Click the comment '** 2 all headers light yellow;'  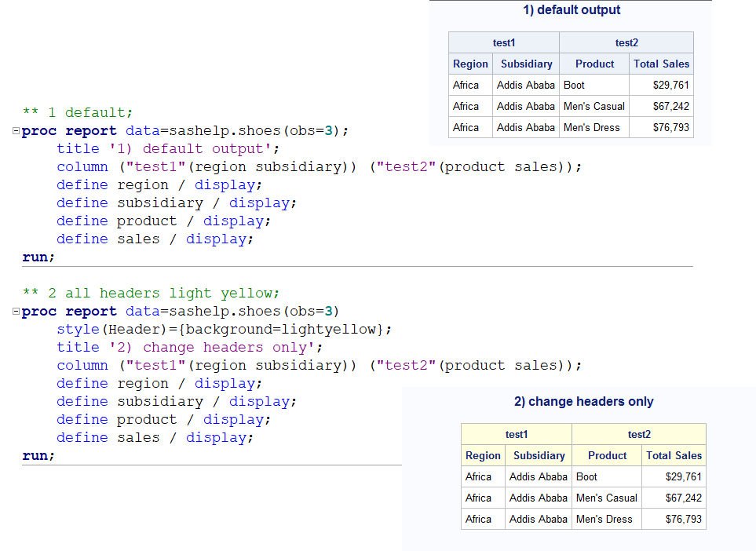[x=145, y=293]
